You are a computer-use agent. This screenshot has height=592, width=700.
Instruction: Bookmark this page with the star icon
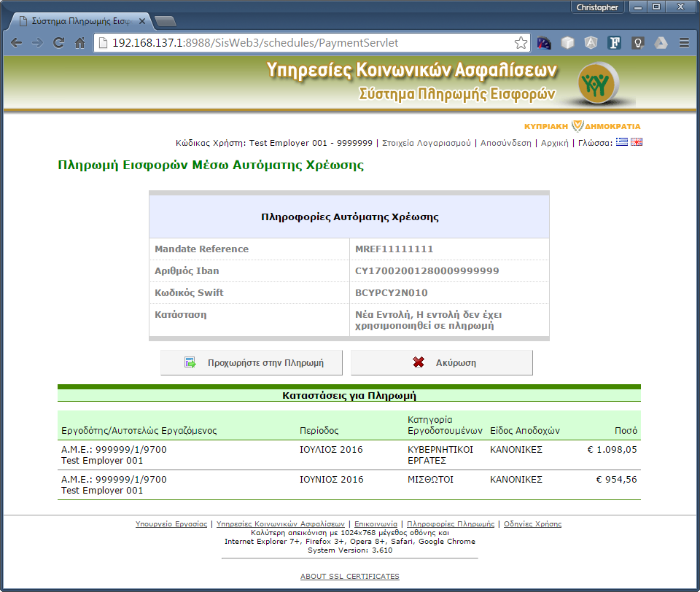point(521,43)
